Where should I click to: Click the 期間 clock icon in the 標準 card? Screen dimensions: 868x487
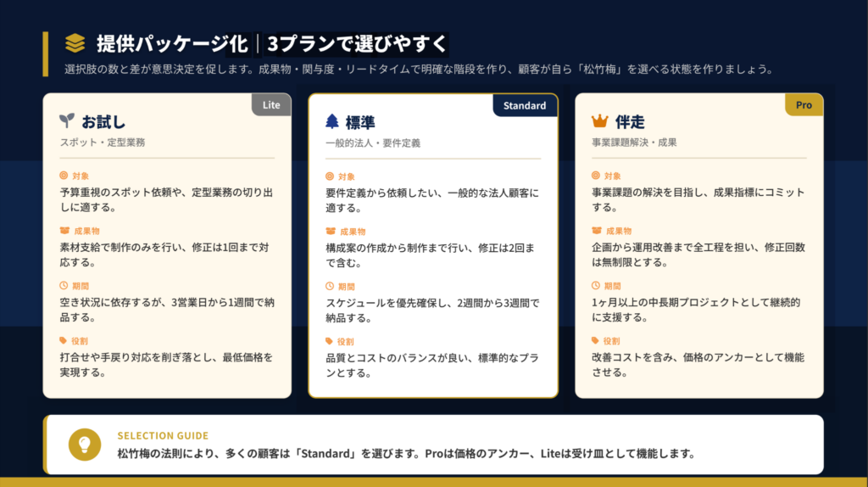pos(330,287)
